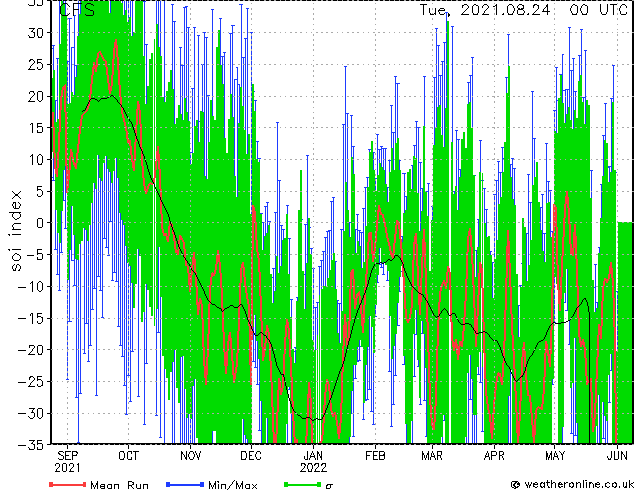
Task: Click the green sigma legend line
Action: [x=303, y=484]
